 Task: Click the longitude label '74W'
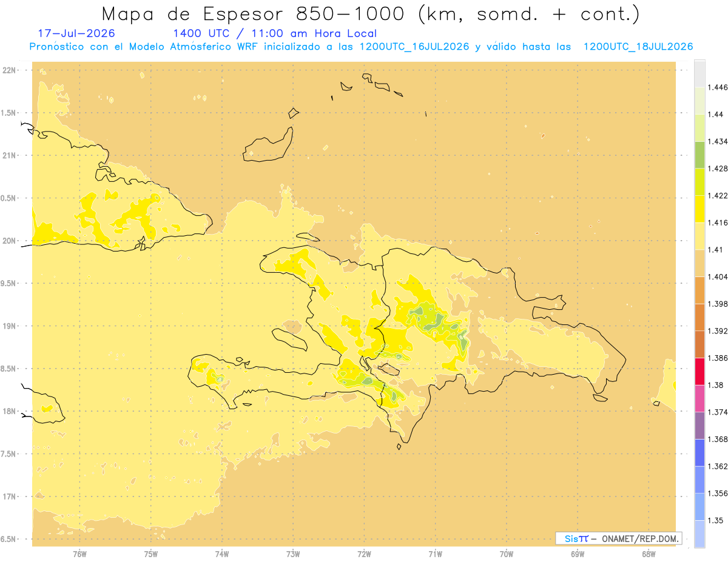[222, 554]
